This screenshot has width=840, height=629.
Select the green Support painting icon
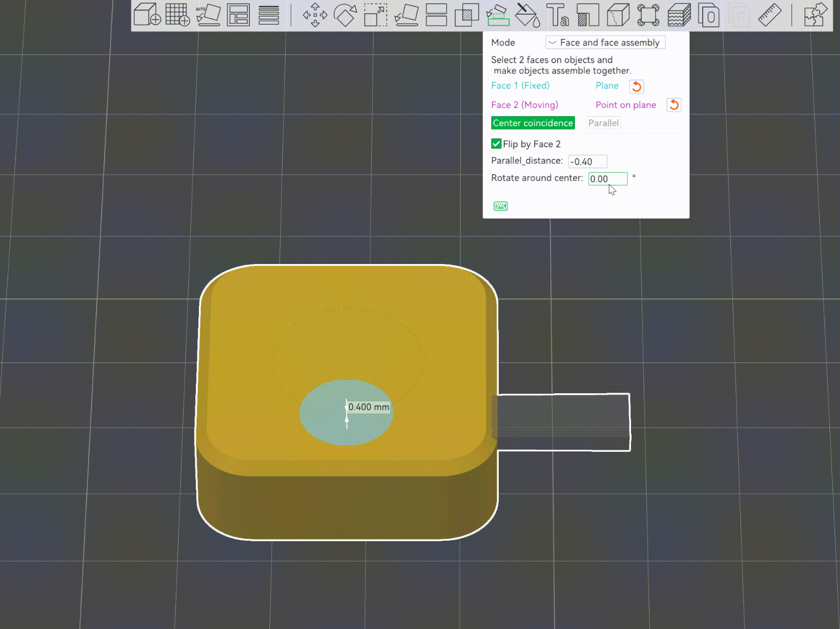pos(497,15)
